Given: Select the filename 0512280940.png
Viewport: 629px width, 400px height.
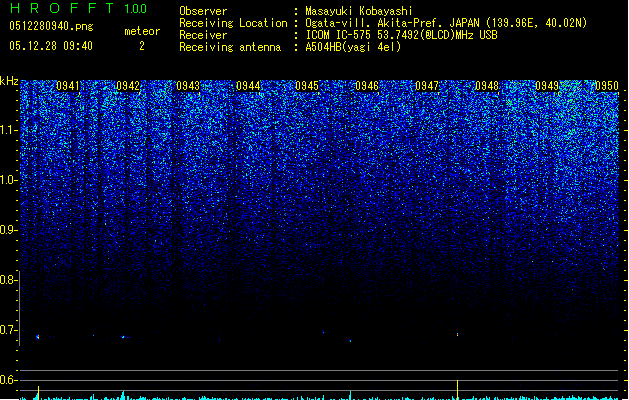Looking at the screenshot, I should click(x=51, y=26).
